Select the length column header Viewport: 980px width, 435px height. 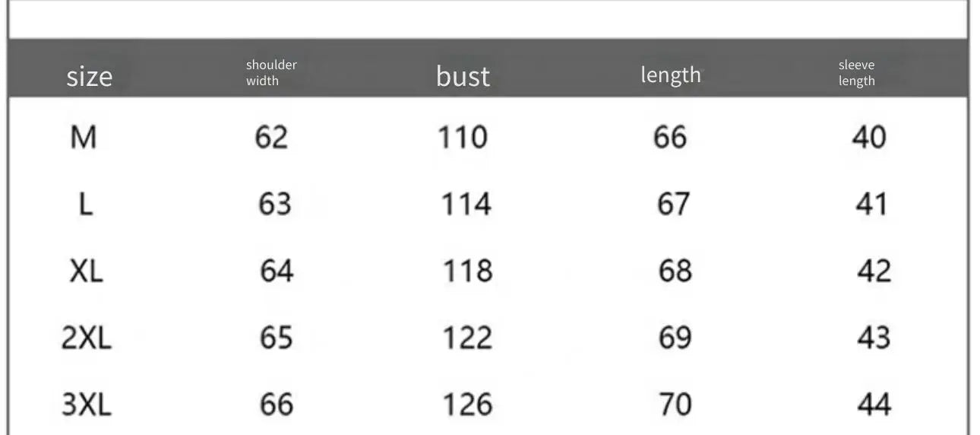click(x=670, y=75)
